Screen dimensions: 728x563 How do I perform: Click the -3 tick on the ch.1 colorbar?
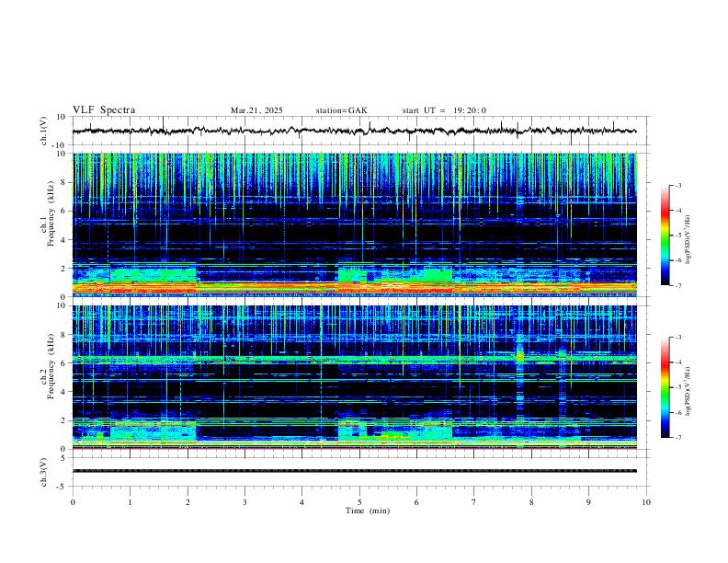pyautogui.click(x=678, y=185)
